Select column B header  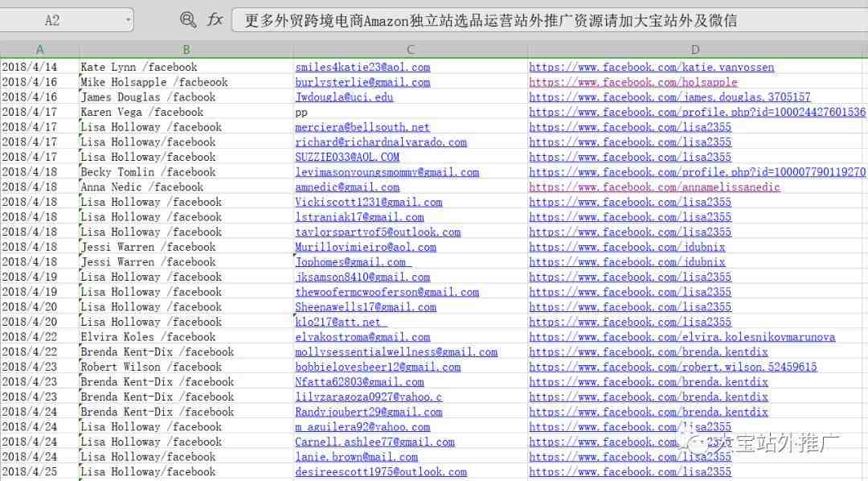[x=186, y=50]
